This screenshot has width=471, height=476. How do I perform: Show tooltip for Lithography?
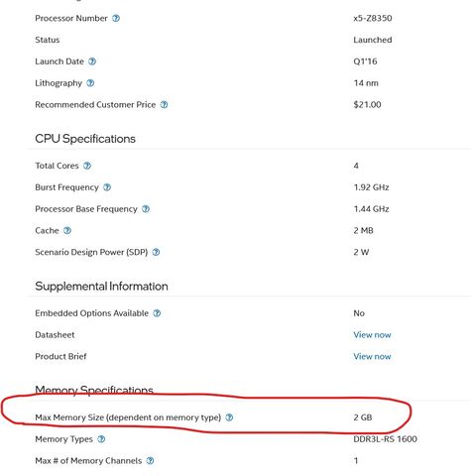coord(90,83)
